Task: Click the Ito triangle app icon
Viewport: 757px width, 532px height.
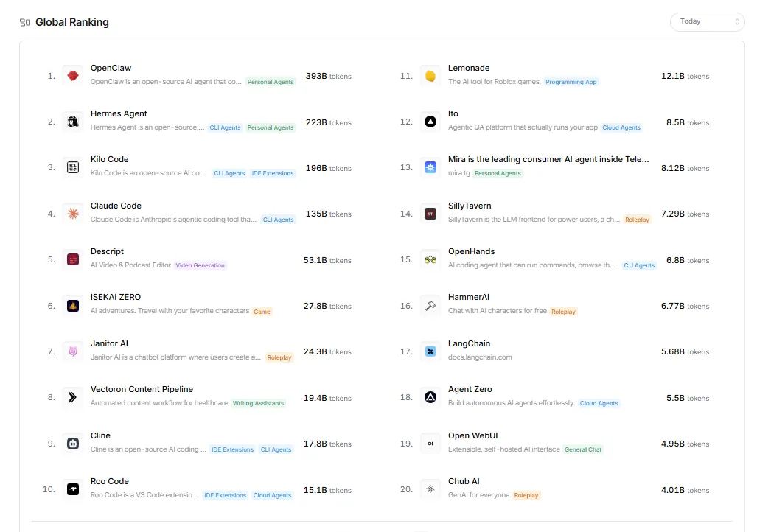Action: (x=430, y=122)
